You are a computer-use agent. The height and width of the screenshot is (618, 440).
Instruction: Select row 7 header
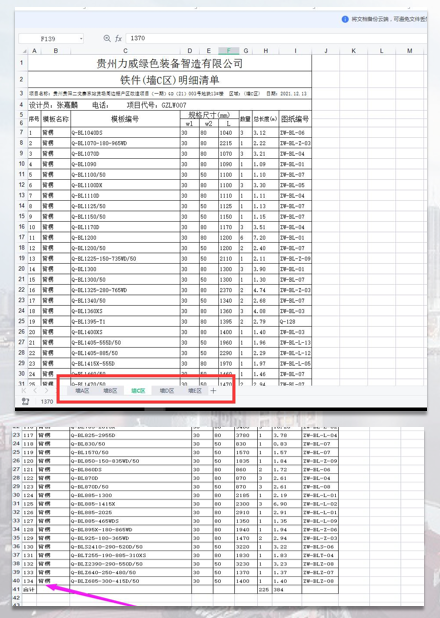[22, 132]
